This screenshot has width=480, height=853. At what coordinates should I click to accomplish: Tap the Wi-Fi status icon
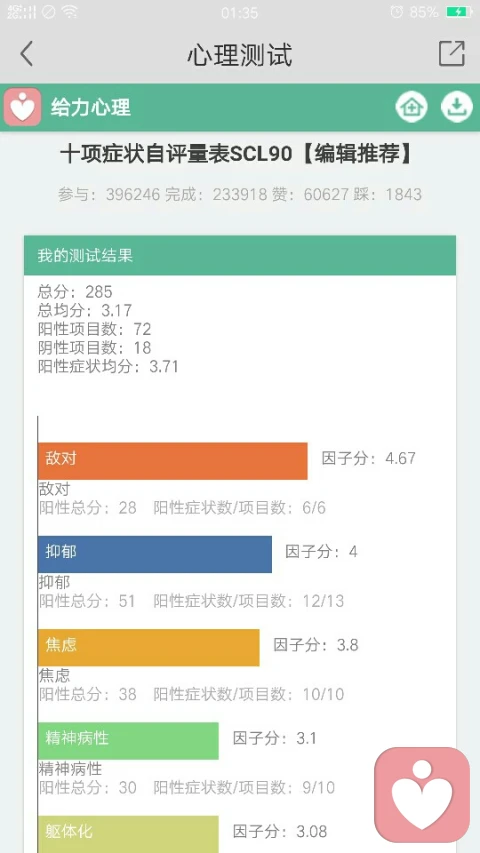click(x=70, y=12)
